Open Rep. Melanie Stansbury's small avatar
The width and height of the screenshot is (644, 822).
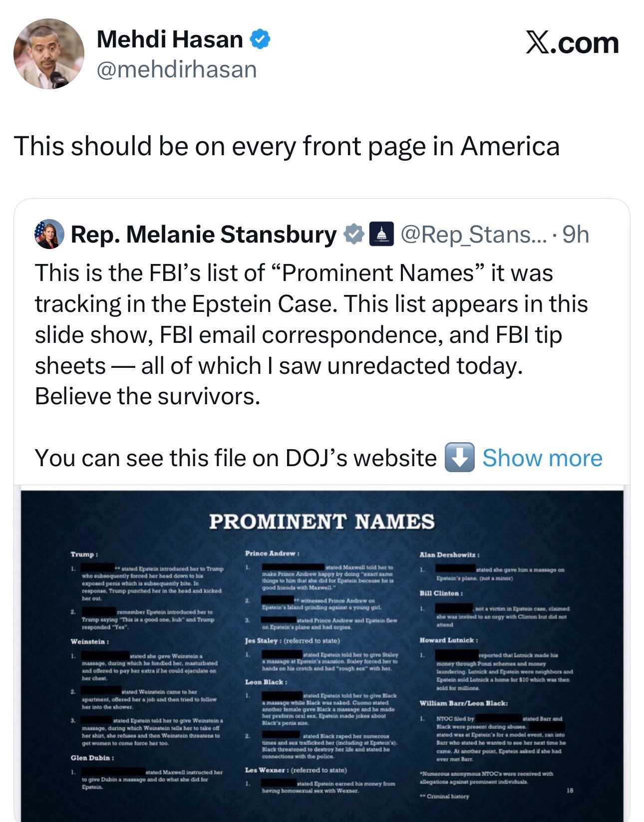coord(49,234)
